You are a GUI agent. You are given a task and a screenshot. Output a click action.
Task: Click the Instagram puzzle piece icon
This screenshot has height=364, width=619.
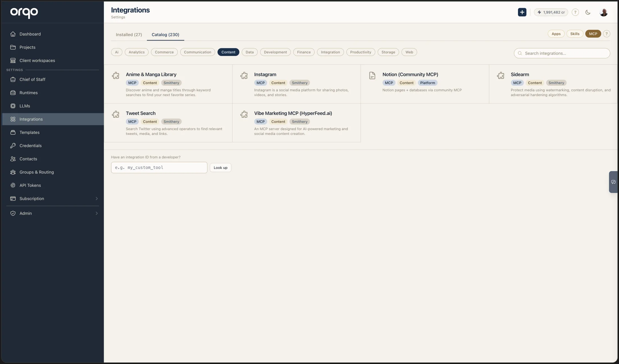pos(244,75)
